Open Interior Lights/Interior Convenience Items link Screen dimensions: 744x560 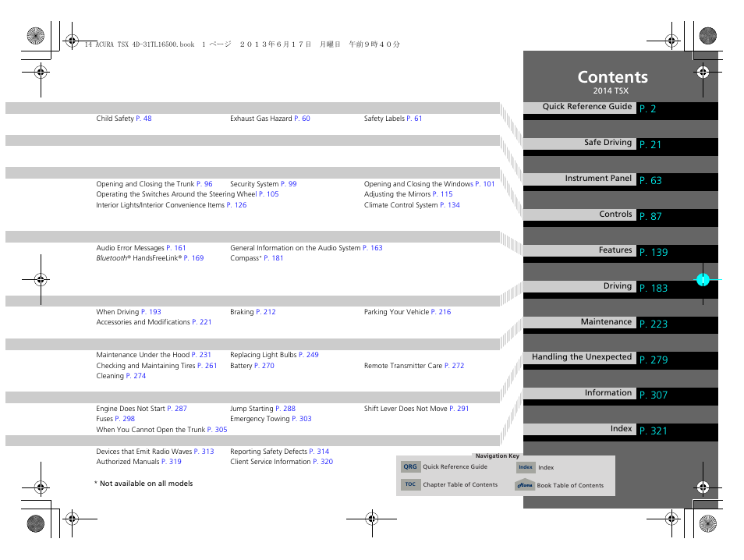pyautogui.click(x=172, y=205)
